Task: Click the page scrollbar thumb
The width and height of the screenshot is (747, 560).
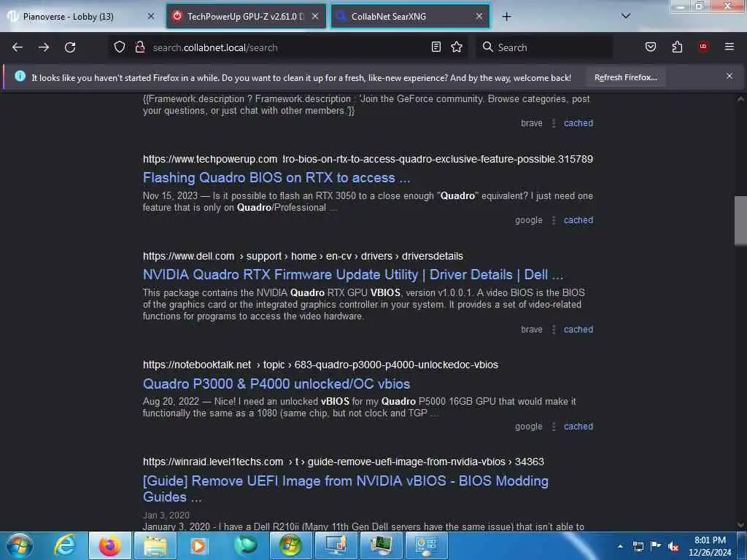Action: pos(740,220)
